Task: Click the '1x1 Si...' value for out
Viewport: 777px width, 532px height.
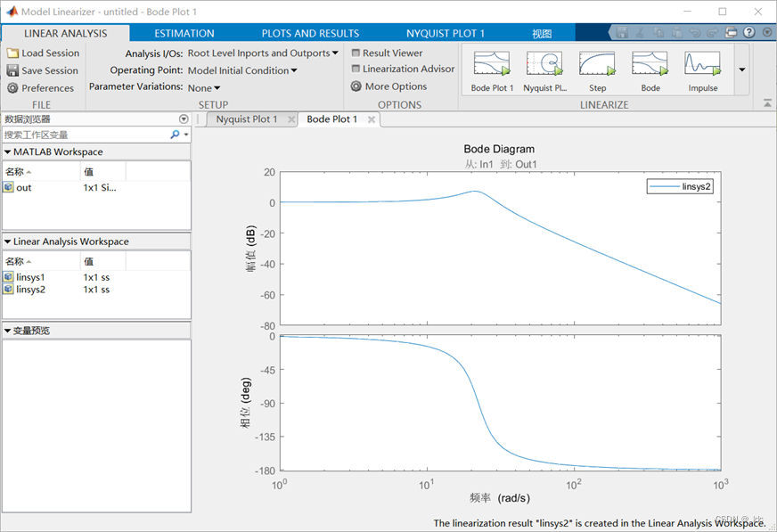Action: coord(100,188)
